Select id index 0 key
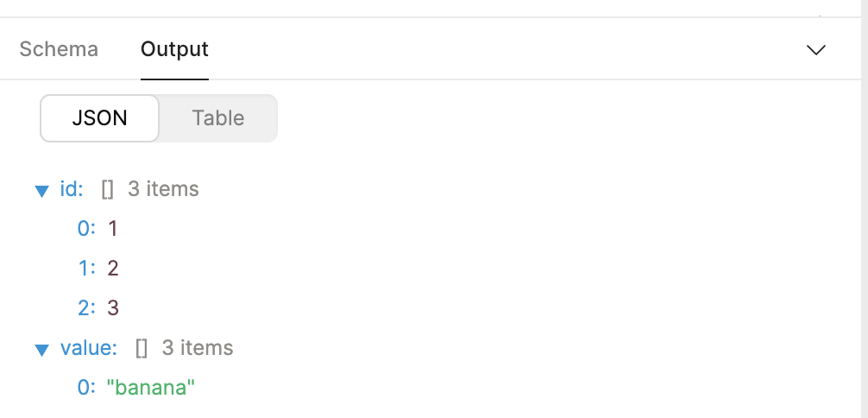868x418 pixels. (x=87, y=229)
